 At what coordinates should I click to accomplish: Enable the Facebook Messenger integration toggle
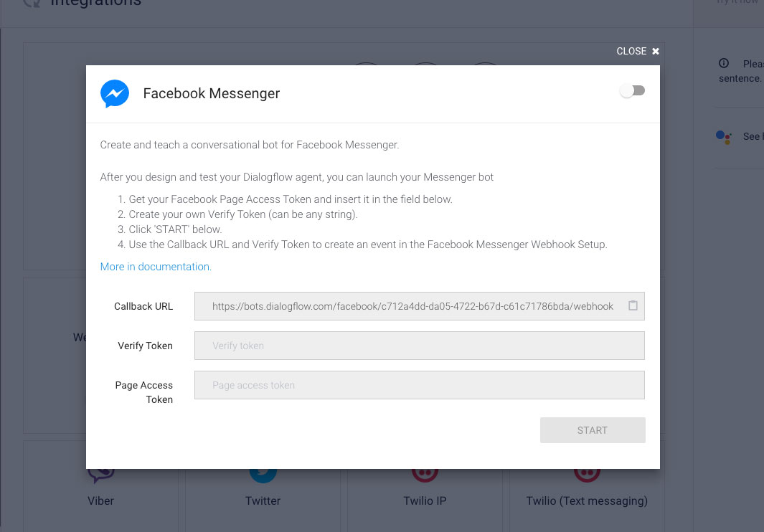click(x=633, y=90)
